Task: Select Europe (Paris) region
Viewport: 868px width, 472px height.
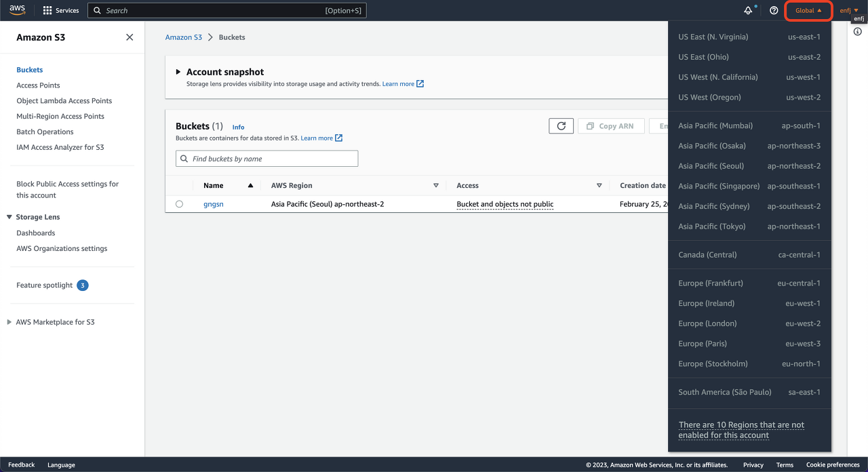Action: [749, 344]
